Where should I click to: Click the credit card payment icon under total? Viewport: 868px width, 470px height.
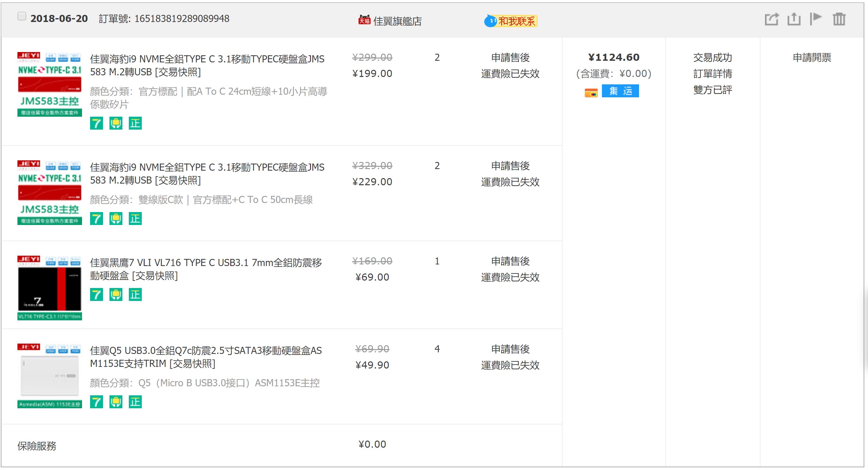[x=591, y=92]
